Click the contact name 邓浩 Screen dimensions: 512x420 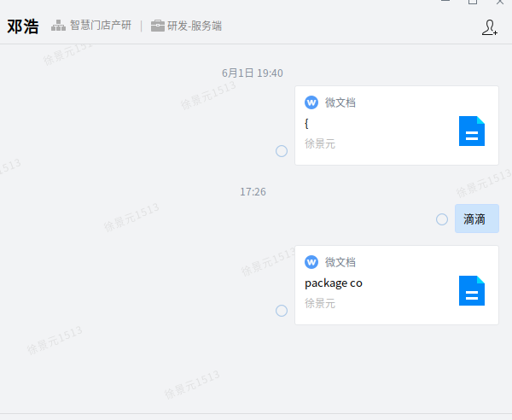pos(23,26)
